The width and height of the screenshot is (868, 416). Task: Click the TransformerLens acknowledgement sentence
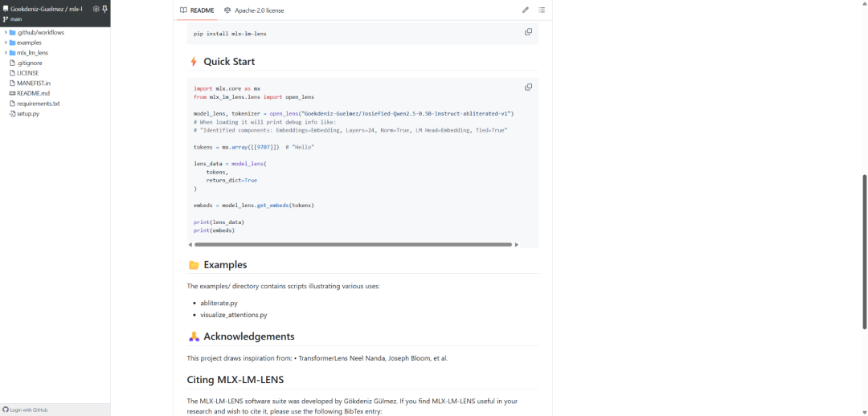317,358
